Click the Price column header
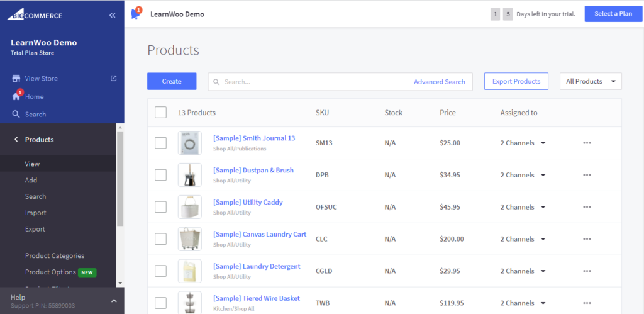 448,113
